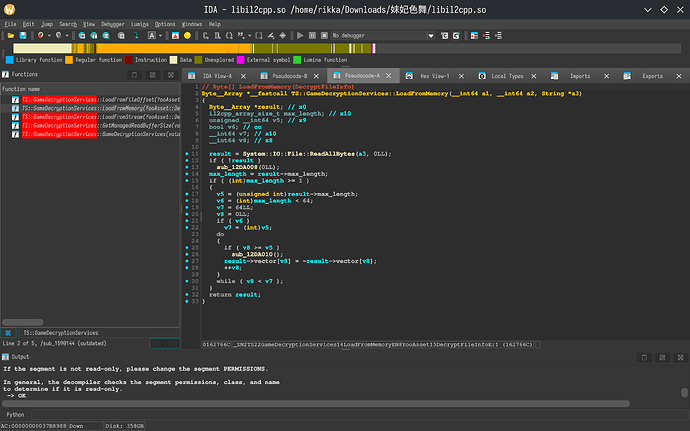The width and height of the screenshot is (690, 431).
Task: Click the third teal circular view icon
Action: (x=106, y=36)
